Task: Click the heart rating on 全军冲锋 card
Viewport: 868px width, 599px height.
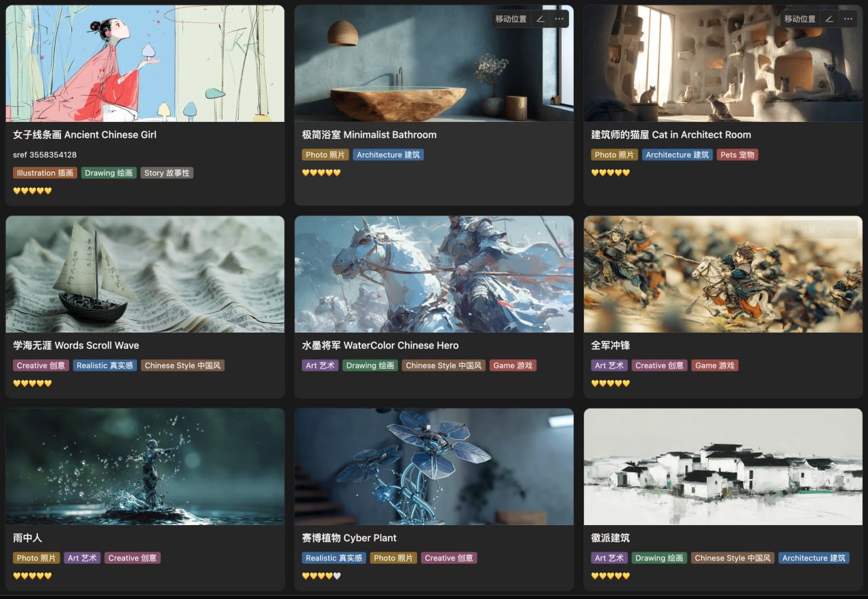Action: [610, 384]
